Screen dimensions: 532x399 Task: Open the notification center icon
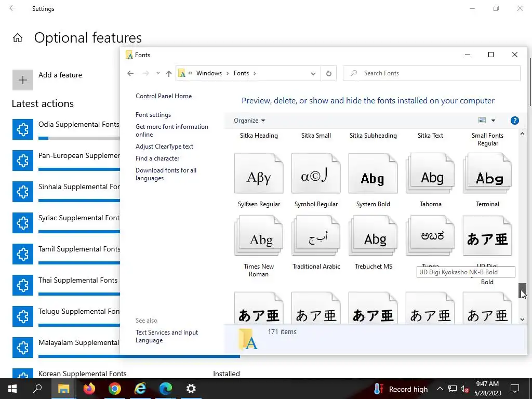click(x=515, y=389)
